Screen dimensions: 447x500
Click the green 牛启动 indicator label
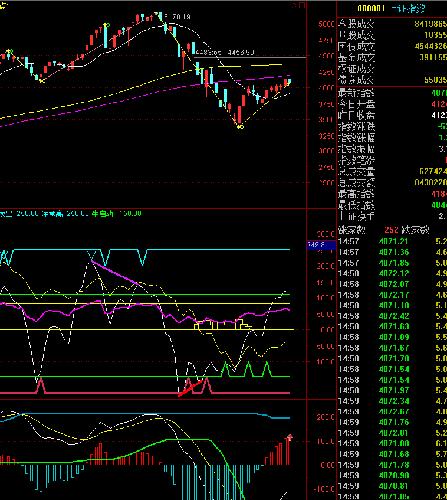(102, 213)
